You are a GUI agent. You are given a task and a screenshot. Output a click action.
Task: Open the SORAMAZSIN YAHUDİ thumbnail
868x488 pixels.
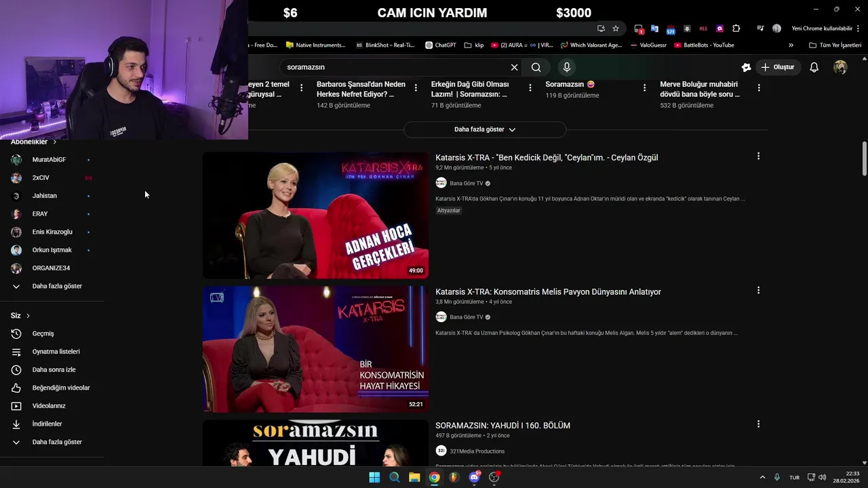[315, 443]
